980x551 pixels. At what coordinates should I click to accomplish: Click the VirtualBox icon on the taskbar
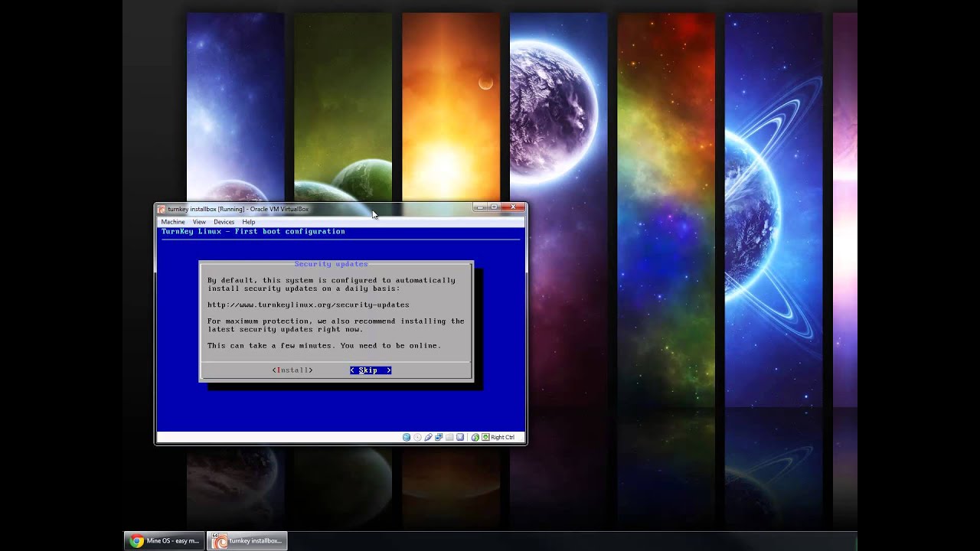point(219,541)
